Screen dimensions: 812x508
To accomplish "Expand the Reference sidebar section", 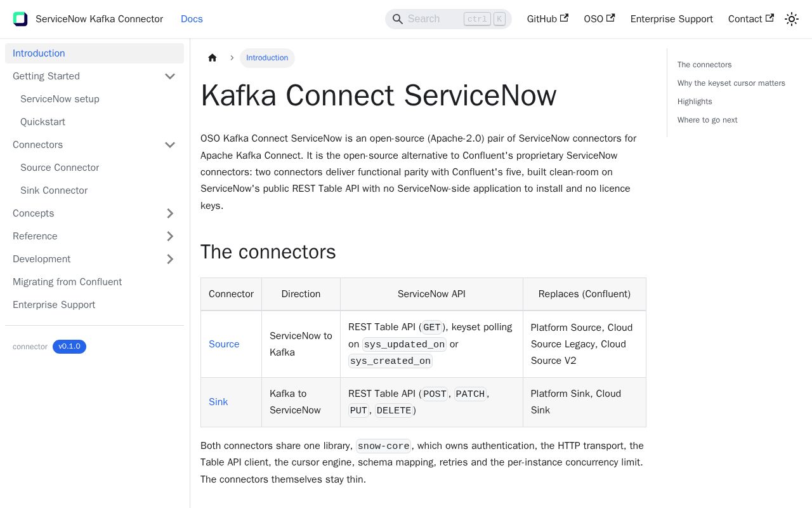I will click(170, 236).
